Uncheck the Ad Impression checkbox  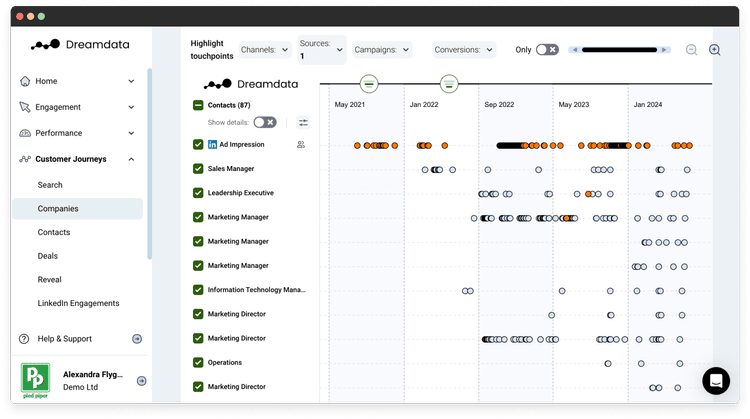tap(198, 144)
